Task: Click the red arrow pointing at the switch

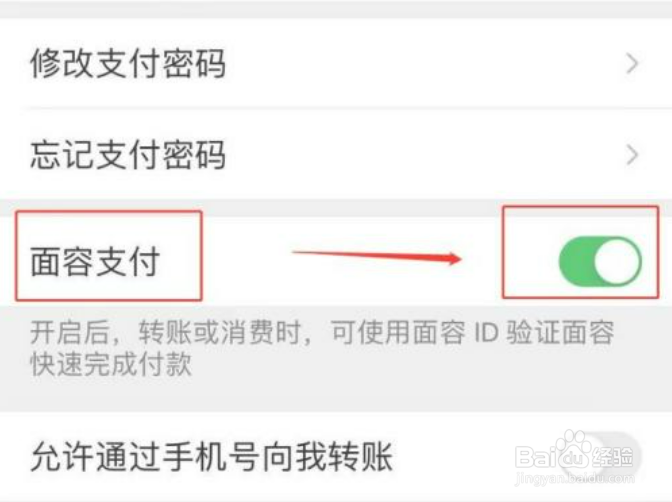Action: [376, 256]
